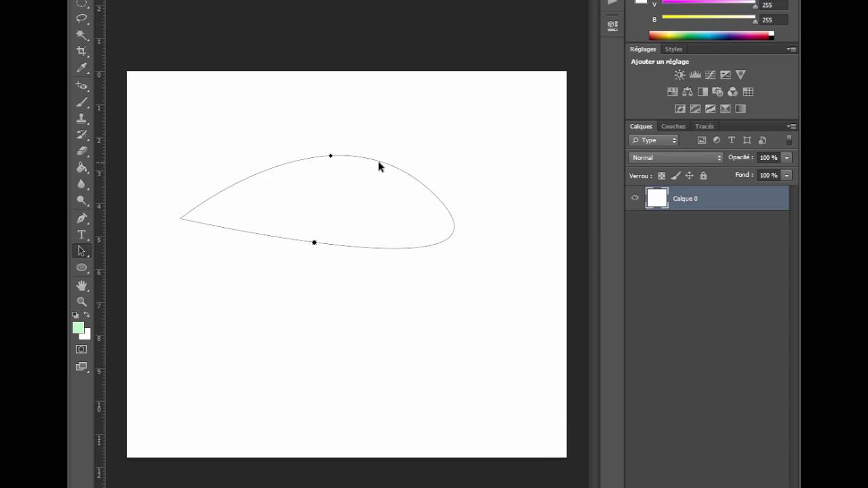
Task: Add a Brightness/Contrast adjustment
Action: tap(679, 75)
